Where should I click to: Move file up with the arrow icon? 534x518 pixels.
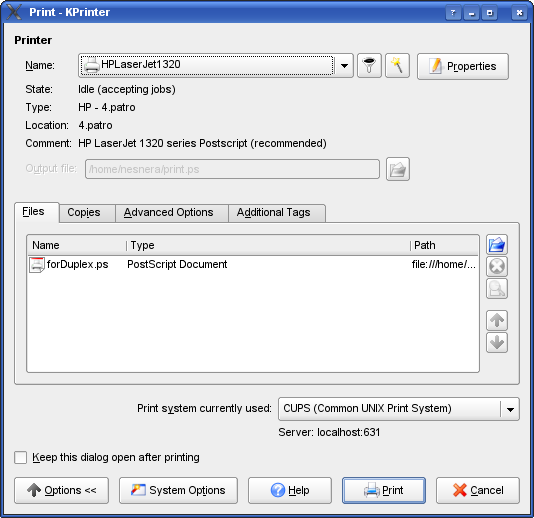pos(497,320)
